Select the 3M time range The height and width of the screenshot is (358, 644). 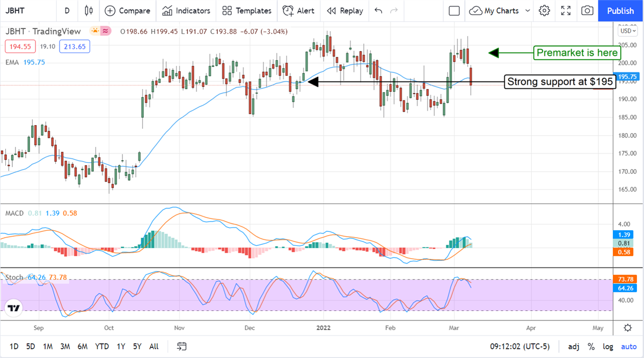pyautogui.click(x=65, y=346)
